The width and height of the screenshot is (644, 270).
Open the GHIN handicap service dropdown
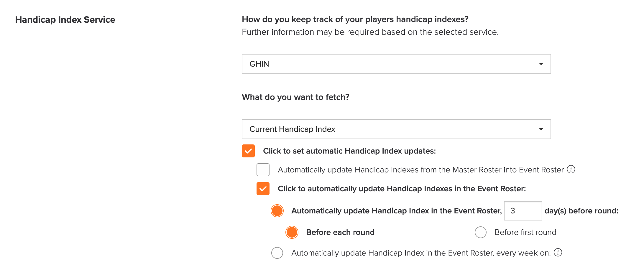(x=396, y=64)
